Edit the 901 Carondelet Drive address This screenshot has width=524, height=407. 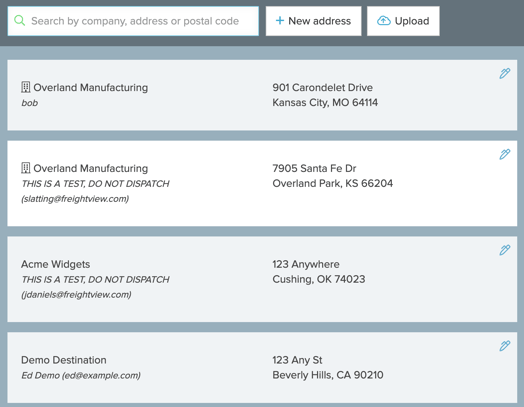(x=505, y=73)
